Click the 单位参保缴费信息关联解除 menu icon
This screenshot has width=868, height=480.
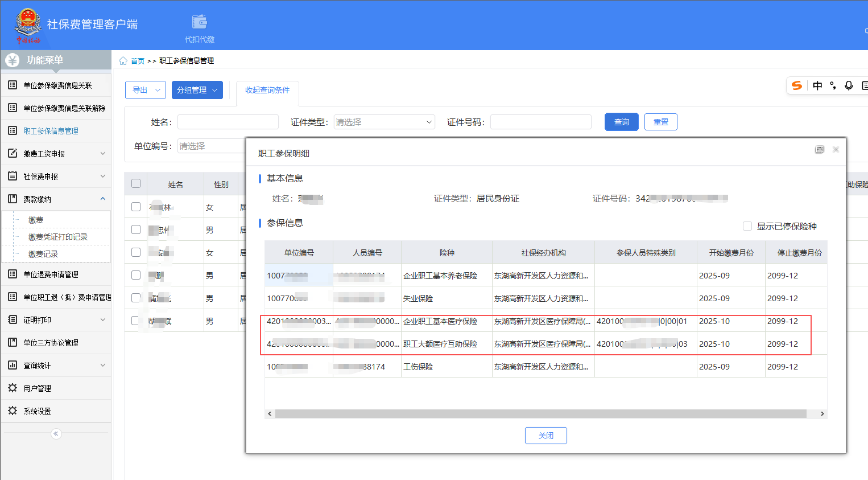click(13, 108)
